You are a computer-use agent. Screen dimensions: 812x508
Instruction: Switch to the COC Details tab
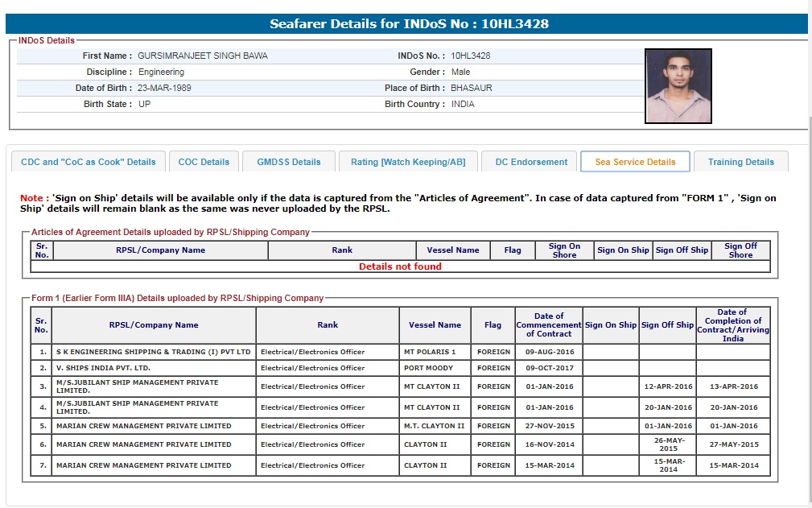point(204,162)
